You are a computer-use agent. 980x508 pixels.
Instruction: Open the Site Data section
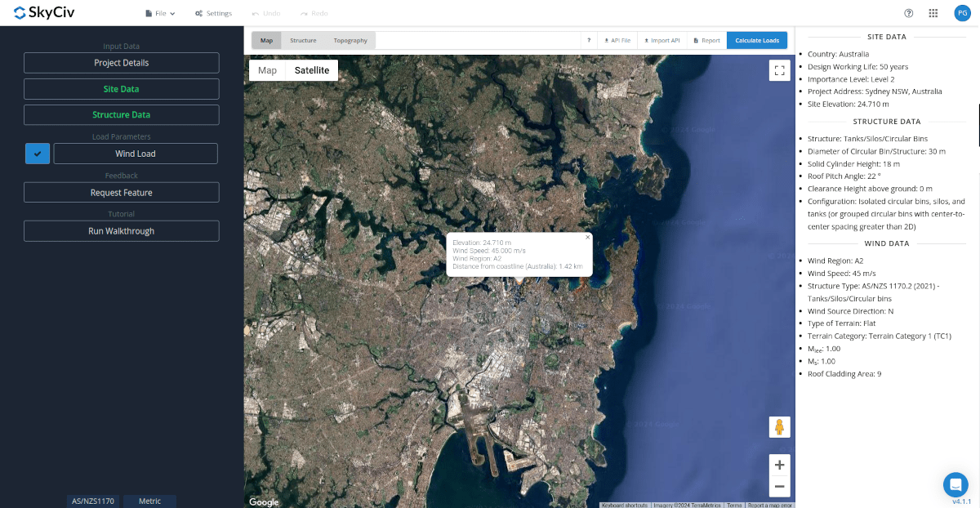point(121,89)
